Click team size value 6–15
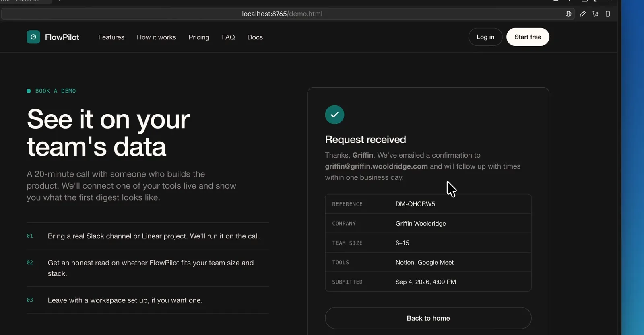Viewport: 644px width, 335px height. tap(402, 243)
